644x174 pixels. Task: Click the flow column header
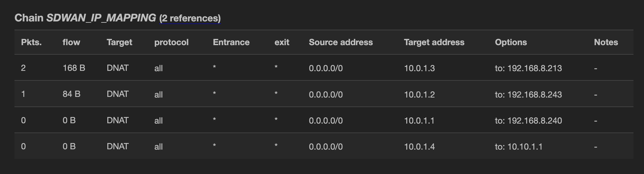(71, 42)
